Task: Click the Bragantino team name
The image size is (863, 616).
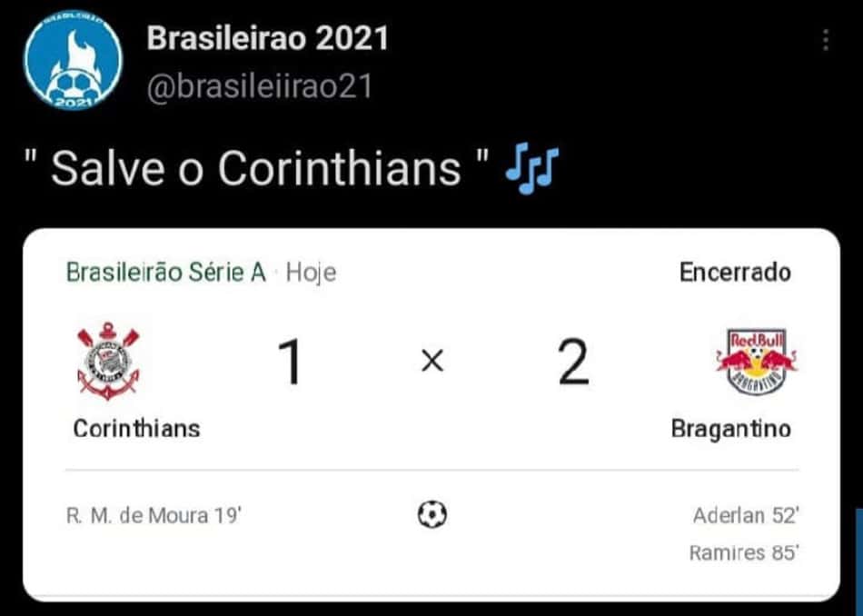Action: (x=731, y=429)
